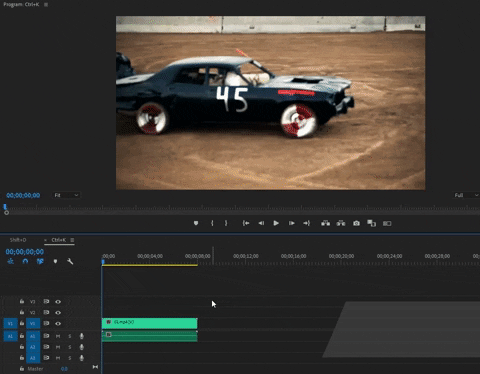This screenshot has width=480, height=374.
Task: Go to Out point
Action: tap(306, 223)
